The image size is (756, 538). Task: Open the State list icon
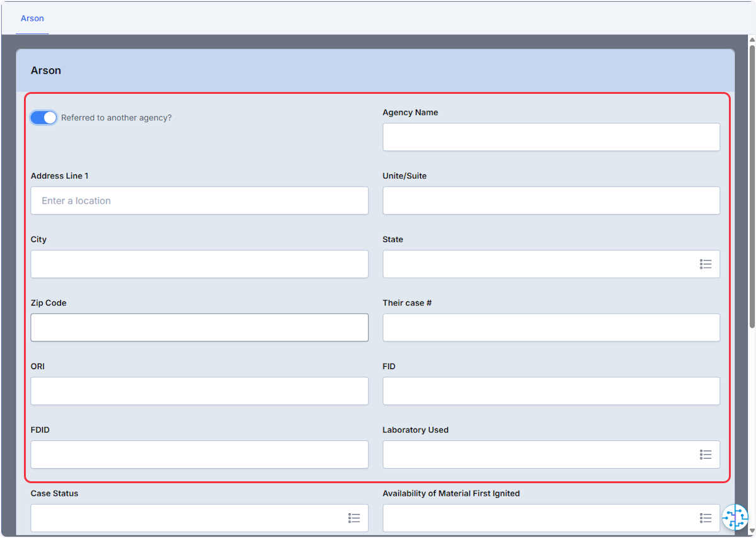point(706,264)
